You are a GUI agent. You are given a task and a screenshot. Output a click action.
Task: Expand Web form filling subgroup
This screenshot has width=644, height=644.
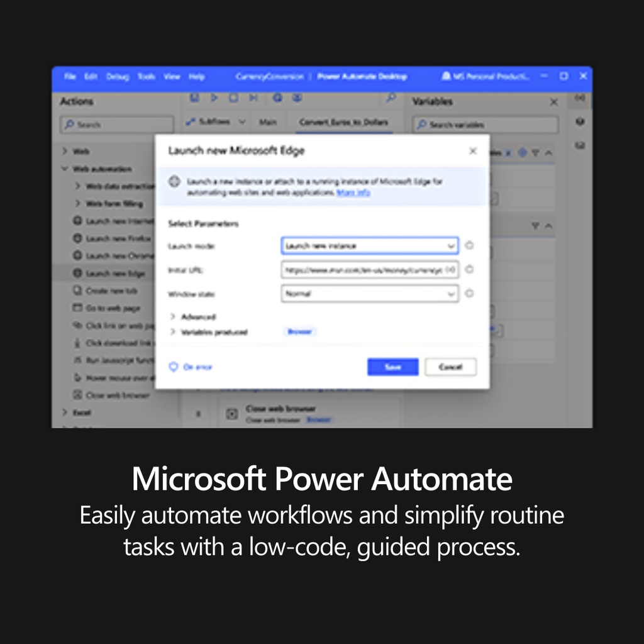click(x=77, y=203)
